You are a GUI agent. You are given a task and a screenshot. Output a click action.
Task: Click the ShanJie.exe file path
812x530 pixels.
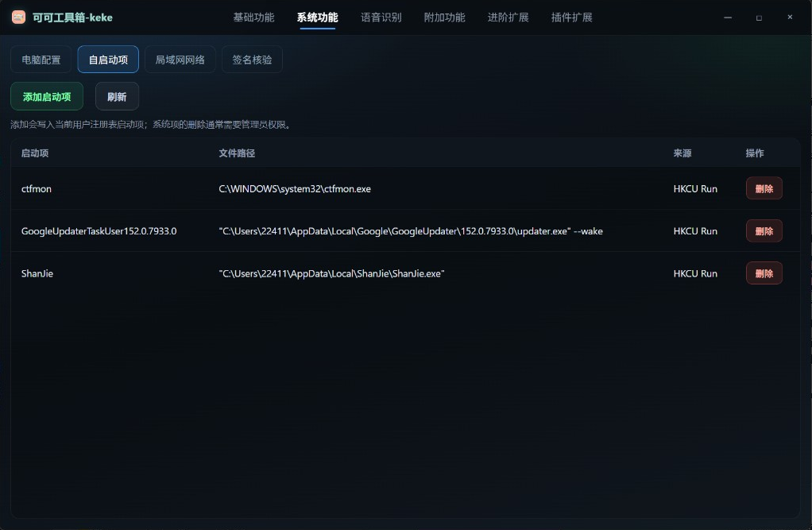tap(331, 273)
